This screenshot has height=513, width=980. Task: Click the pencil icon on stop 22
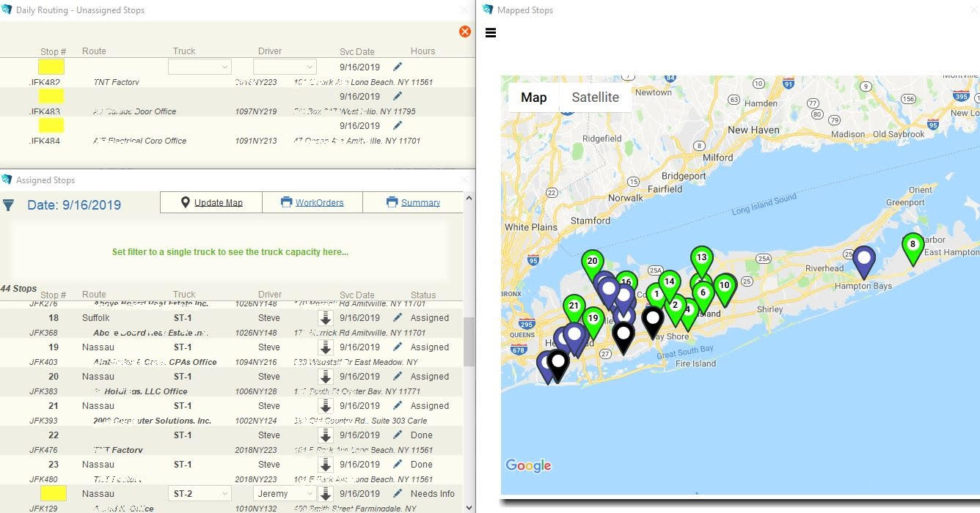(398, 435)
